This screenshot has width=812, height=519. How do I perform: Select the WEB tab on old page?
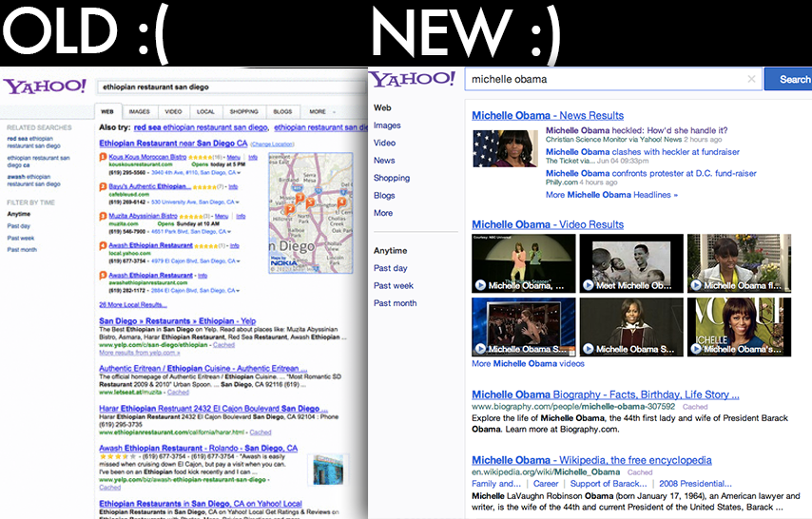pyautogui.click(x=107, y=111)
